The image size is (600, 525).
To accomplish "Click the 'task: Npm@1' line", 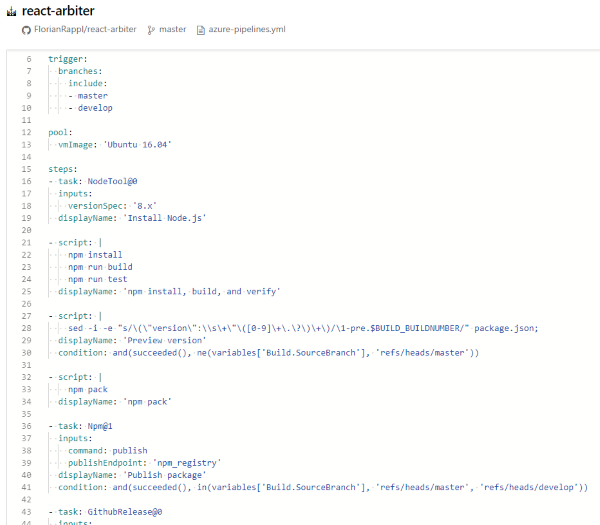I will tap(80, 427).
